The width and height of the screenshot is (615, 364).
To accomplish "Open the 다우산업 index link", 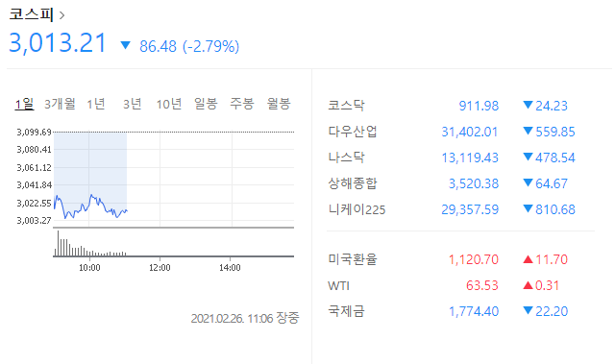I will tap(353, 132).
